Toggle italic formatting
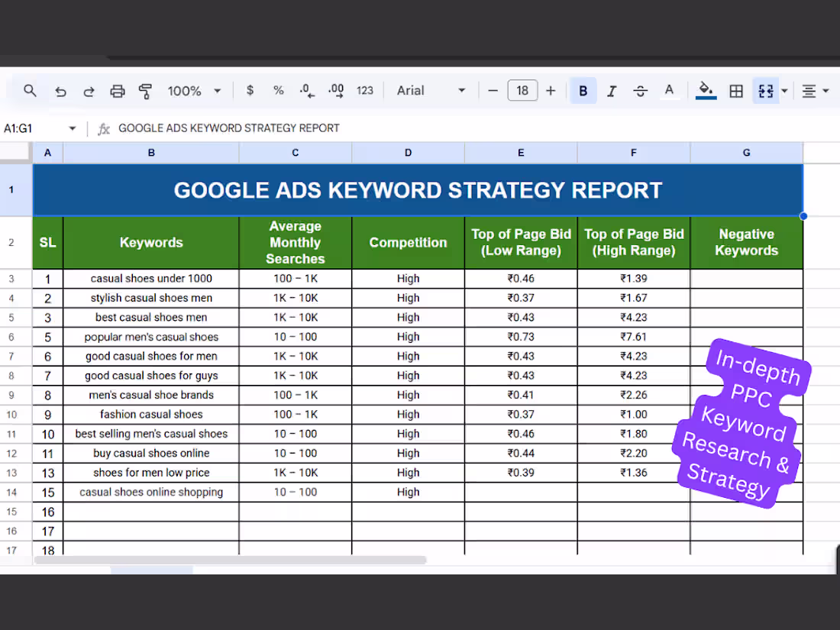The width and height of the screenshot is (840, 630). (x=611, y=90)
